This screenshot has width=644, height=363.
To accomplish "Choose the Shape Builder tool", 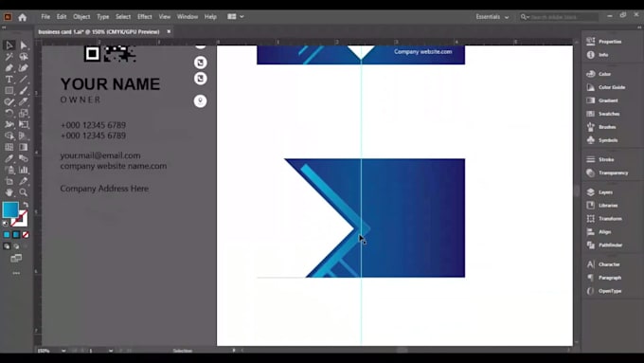I will (9, 136).
